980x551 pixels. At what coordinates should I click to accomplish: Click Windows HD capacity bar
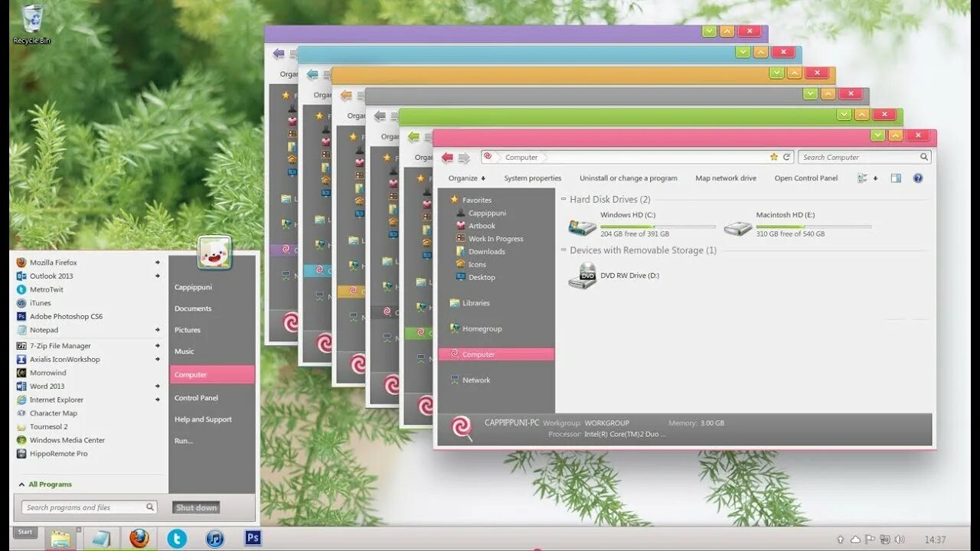[658, 227]
